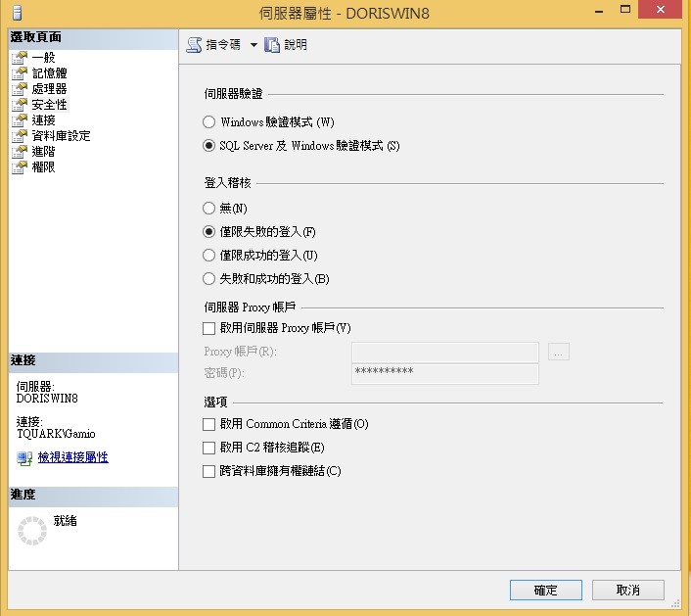Image resolution: width=691 pixels, height=616 pixels.
Task: Click the view connection properties network icon
Action: [x=24, y=458]
